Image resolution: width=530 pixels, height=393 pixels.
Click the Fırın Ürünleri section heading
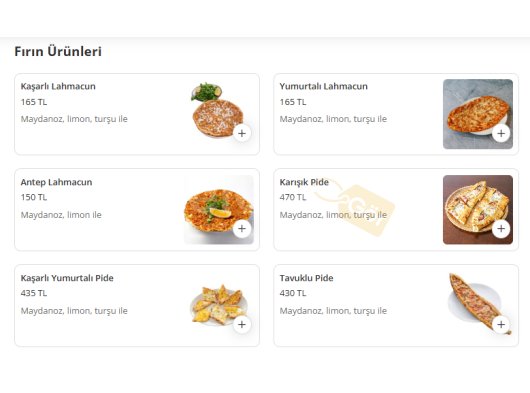pos(58,51)
